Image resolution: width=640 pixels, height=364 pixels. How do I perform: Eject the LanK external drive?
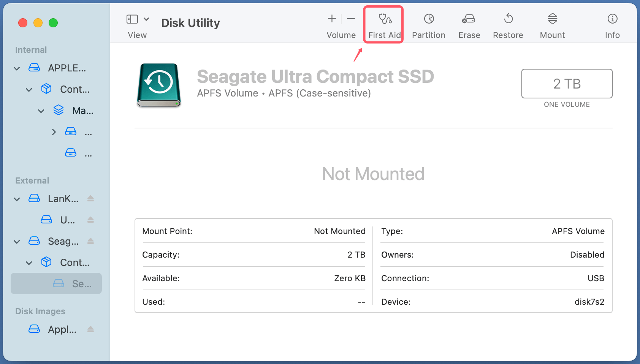click(x=90, y=198)
